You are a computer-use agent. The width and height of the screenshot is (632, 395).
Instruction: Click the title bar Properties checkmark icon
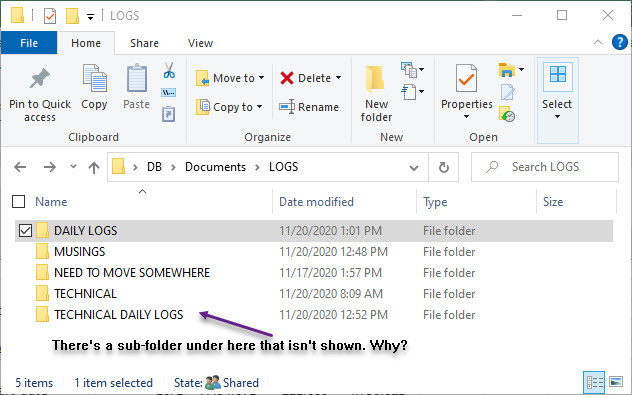tap(50, 16)
